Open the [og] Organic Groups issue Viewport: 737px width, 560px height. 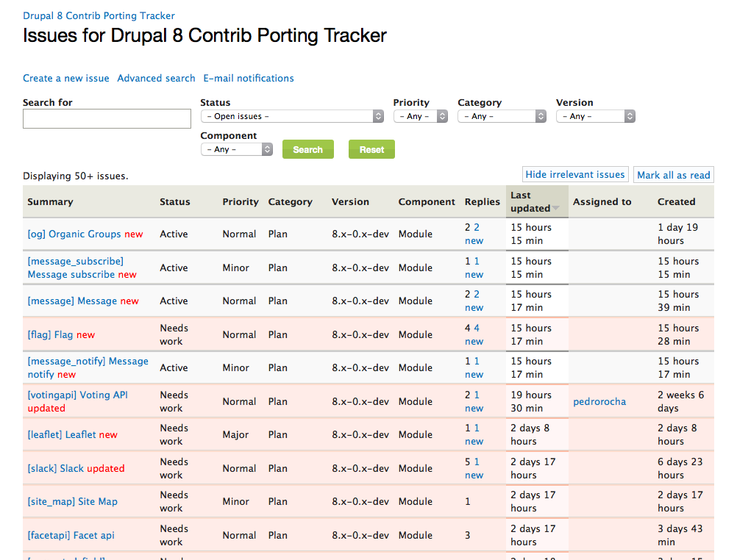pos(74,234)
